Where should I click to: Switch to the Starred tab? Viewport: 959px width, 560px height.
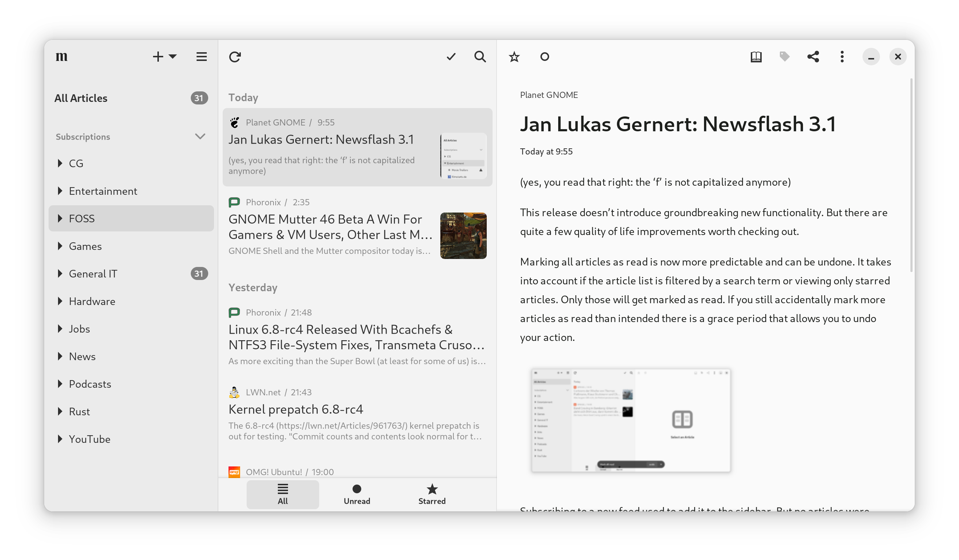432,494
